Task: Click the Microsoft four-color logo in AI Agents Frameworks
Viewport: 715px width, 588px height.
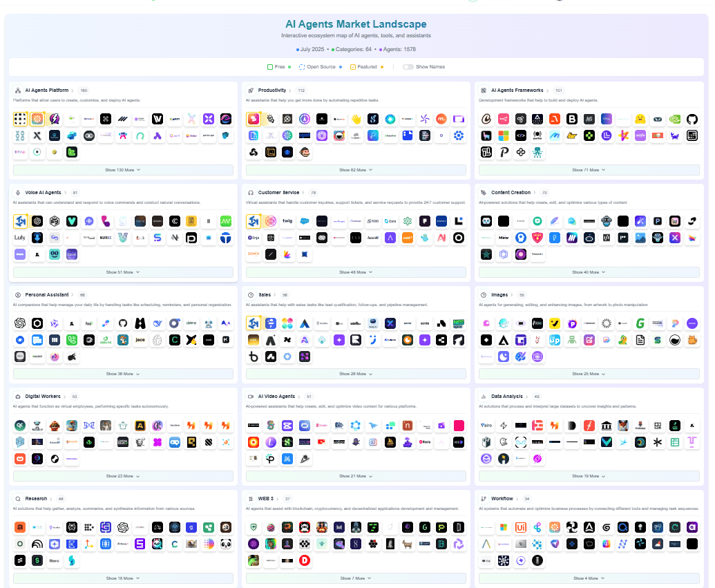Action: click(504, 135)
